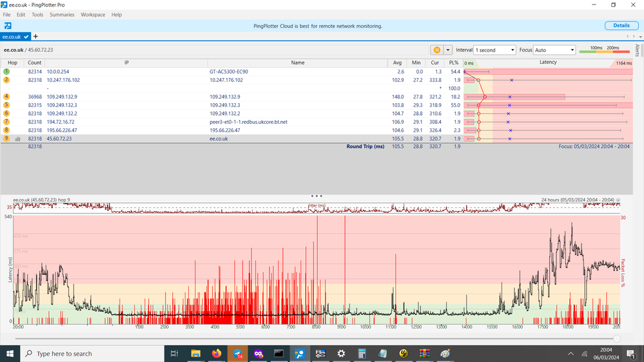Sort by the Hop column header
The width and height of the screenshot is (644, 362).
(12, 62)
